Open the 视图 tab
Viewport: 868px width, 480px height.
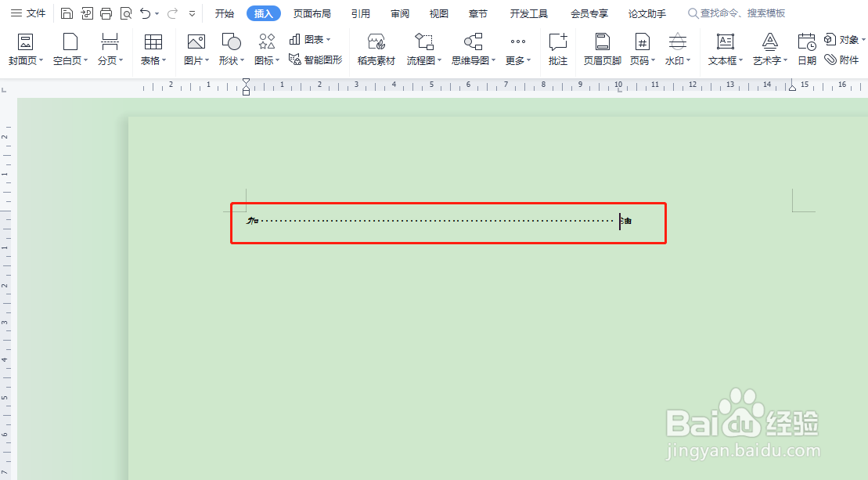point(438,13)
